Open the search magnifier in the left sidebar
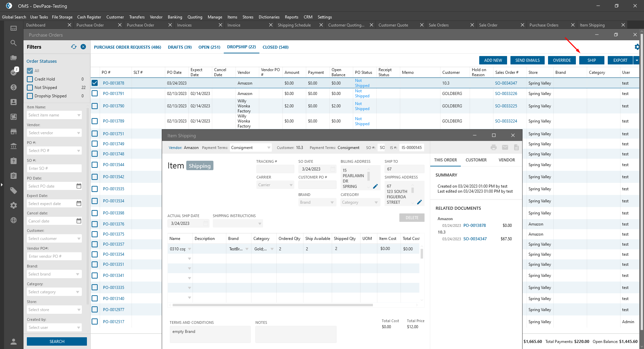 13,43
